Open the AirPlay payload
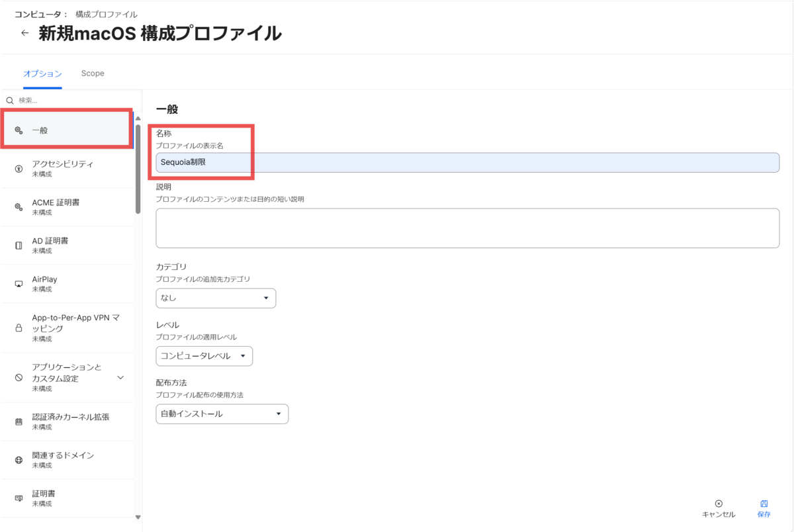794x532 pixels. 67,284
